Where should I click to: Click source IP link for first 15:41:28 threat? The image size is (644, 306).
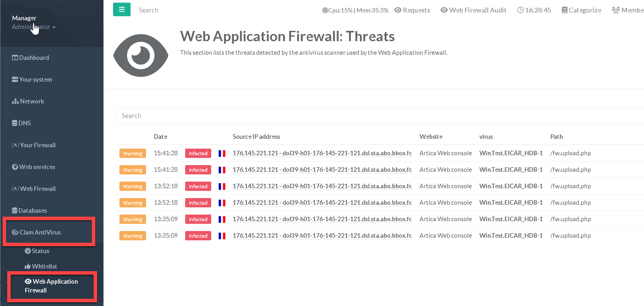(x=322, y=153)
